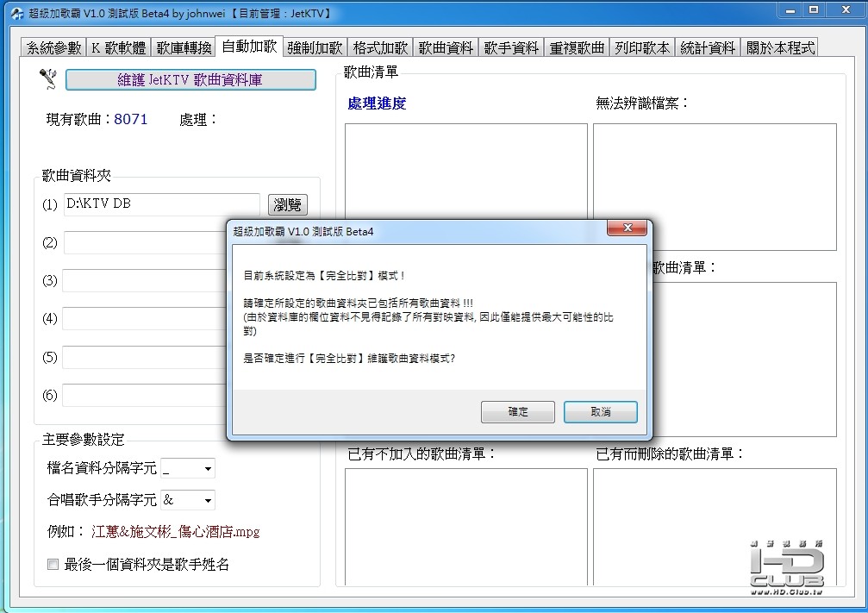This screenshot has height=613, width=868.
Task: Click the 處理進度 heading
Action: point(377,103)
